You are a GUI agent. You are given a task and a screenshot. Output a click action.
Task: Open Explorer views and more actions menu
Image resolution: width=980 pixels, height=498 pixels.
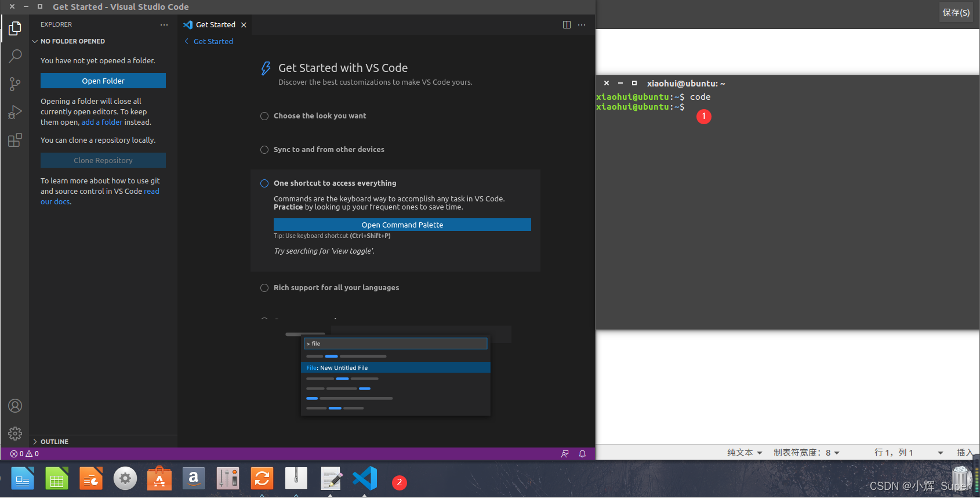point(164,25)
